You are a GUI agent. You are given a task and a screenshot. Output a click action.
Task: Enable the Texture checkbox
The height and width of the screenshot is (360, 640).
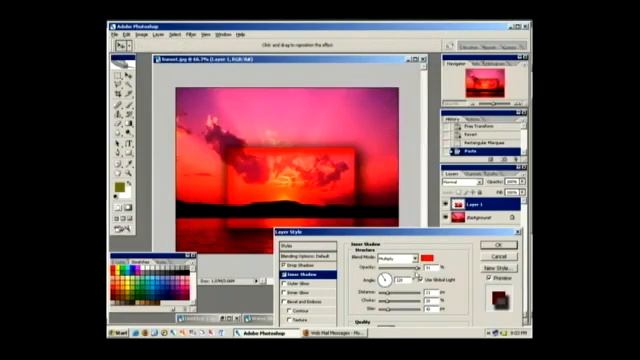click(x=289, y=320)
